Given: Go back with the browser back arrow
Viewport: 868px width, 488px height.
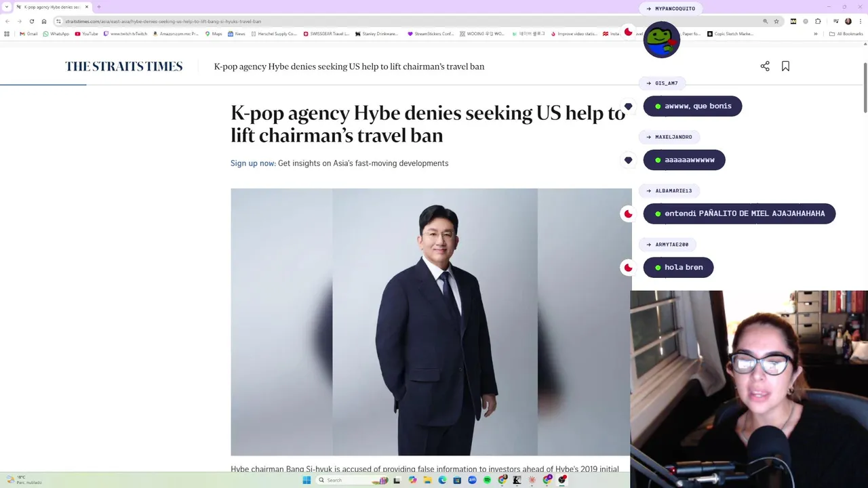Looking at the screenshot, I should (x=7, y=21).
